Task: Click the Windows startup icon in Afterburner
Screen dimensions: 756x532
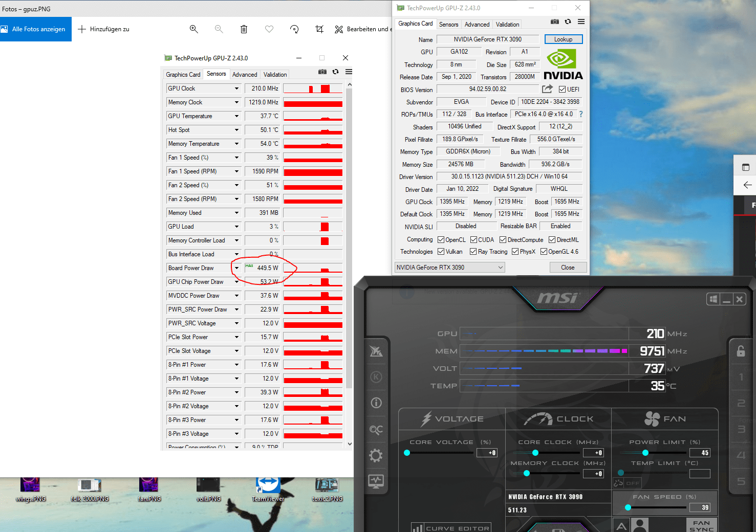Action: (712, 299)
